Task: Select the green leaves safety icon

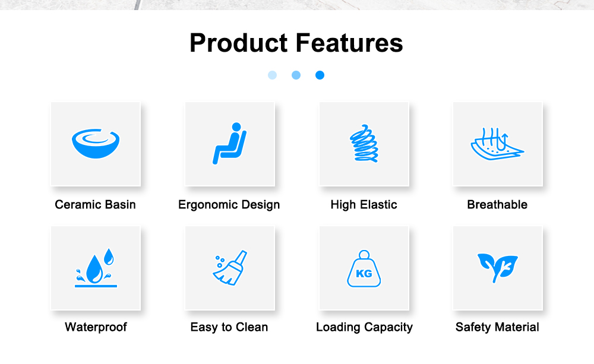Action: click(498, 266)
